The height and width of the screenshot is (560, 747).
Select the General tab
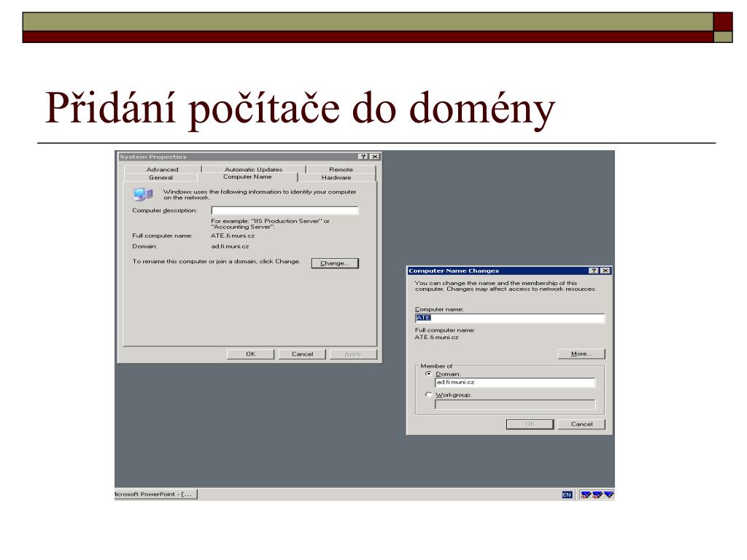(160, 178)
